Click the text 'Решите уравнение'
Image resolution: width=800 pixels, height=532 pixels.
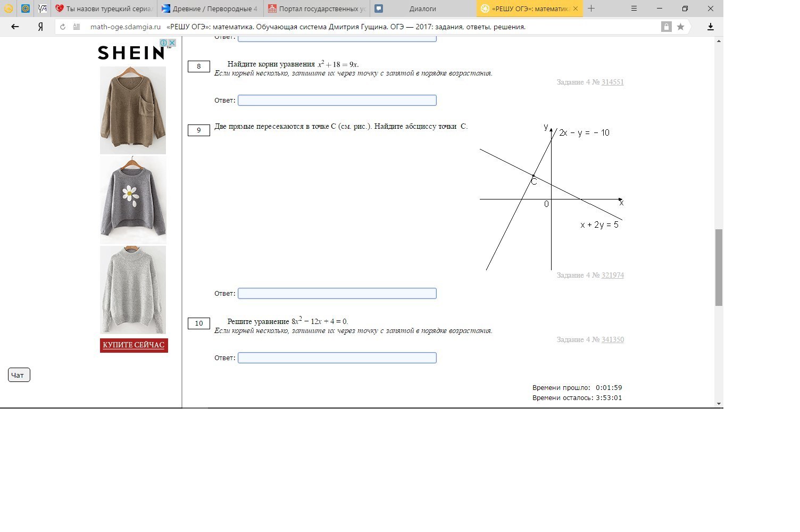(259, 321)
